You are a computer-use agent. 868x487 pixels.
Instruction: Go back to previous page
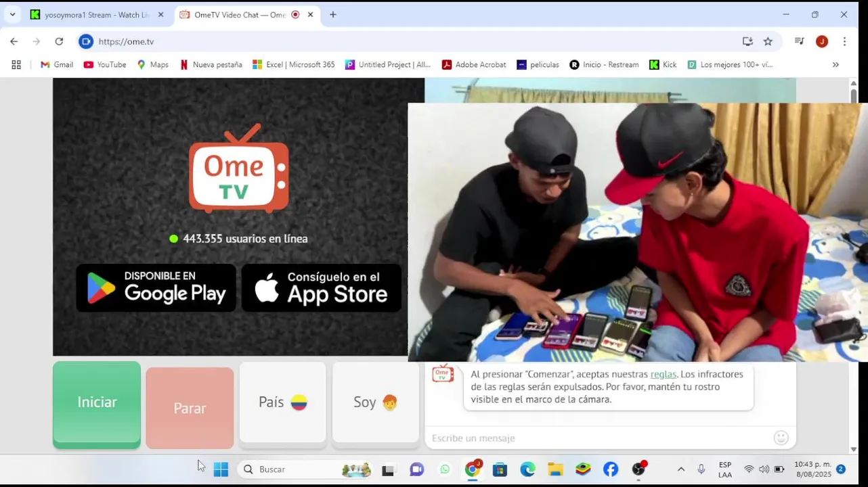pyautogui.click(x=14, y=41)
